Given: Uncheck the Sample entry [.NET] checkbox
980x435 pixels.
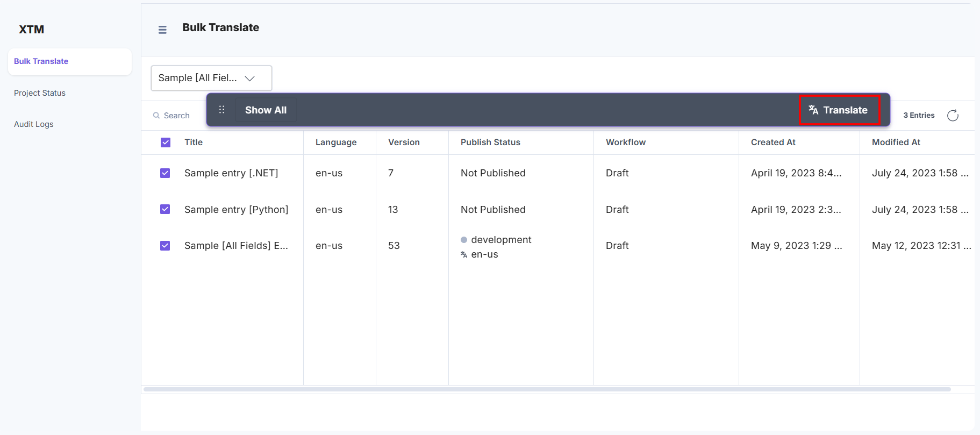Looking at the screenshot, I should 165,173.
